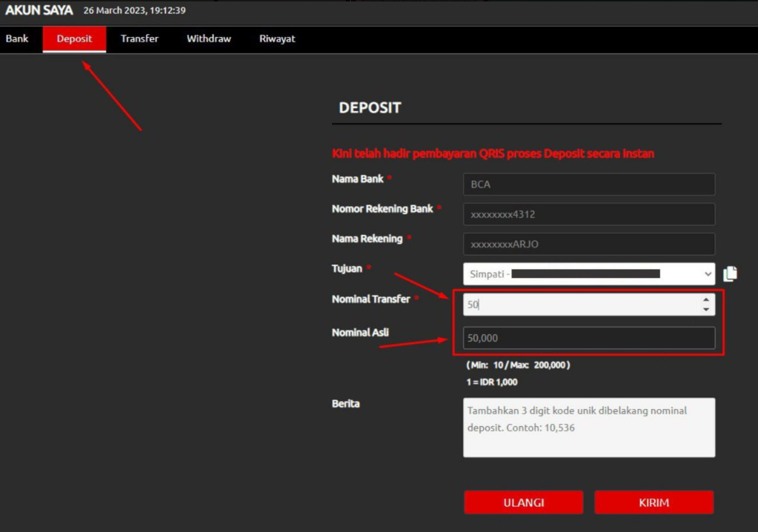Screen dimensions: 758x532
Task: Switch to the Bank tab
Action: click(17, 39)
